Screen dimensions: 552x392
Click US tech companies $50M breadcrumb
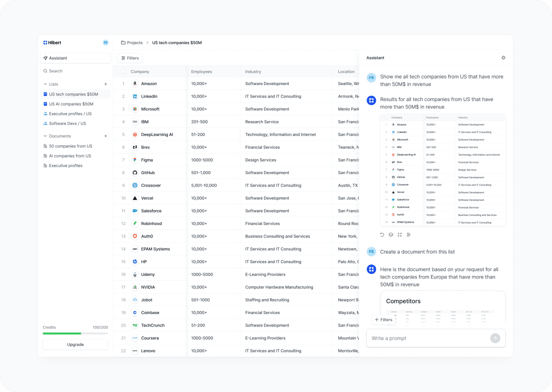coord(176,42)
